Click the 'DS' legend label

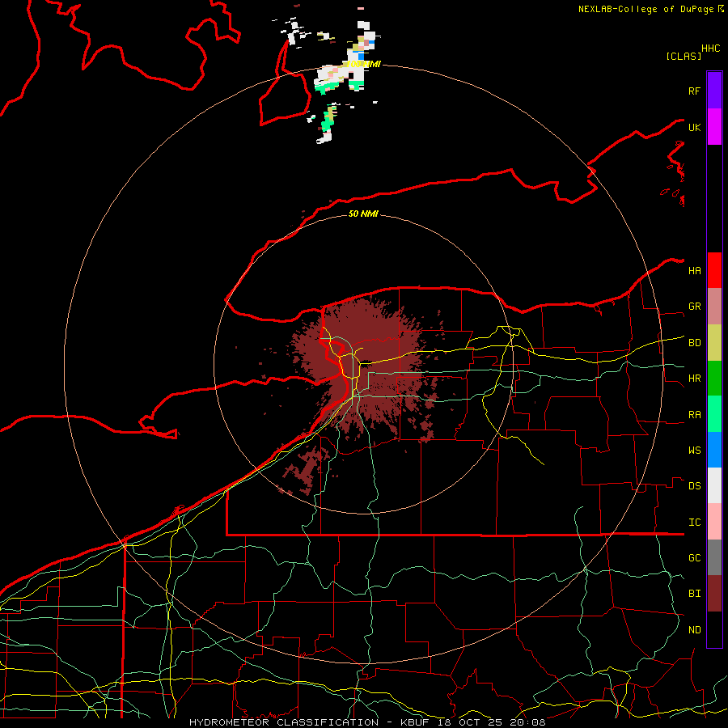tap(694, 486)
